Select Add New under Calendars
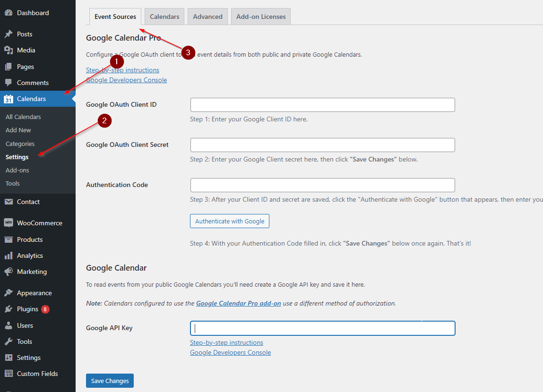Screen dimensions: 543x392 tap(18, 130)
